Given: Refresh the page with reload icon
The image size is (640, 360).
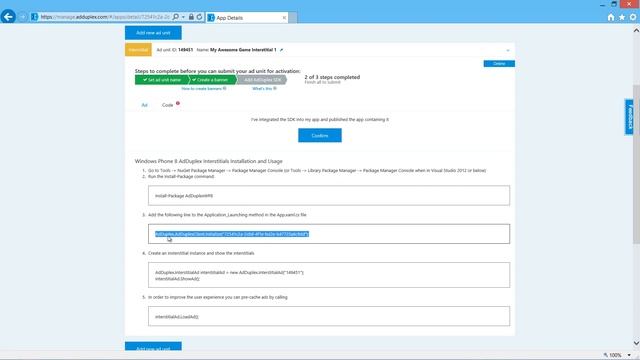Looking at the screenshot, I should [199, 17].
